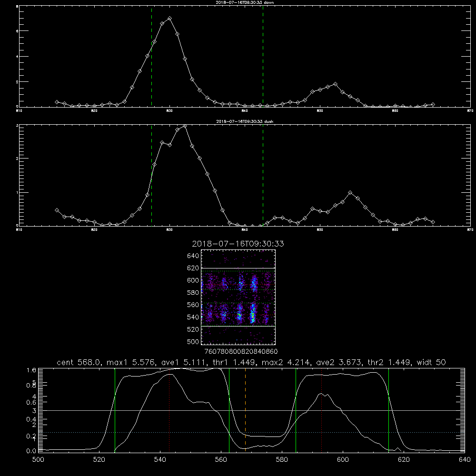Click the highest peak marker of the dawn curve

[170, 18]
